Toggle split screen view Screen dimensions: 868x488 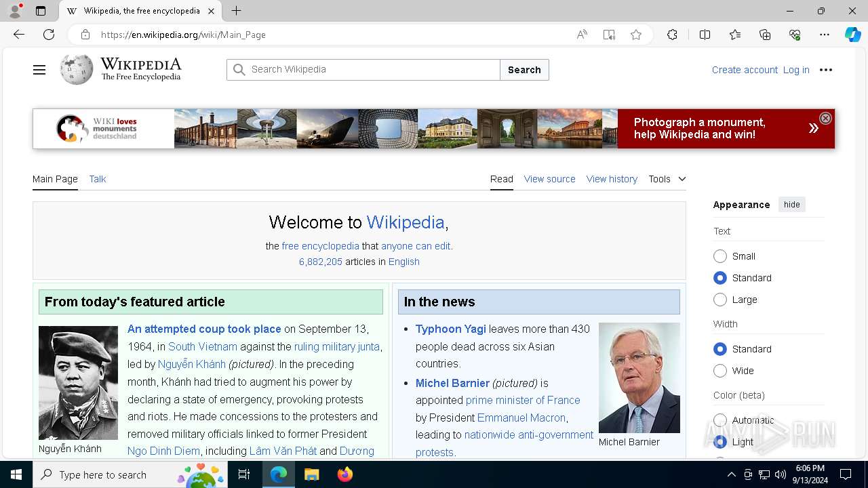(x=705, y=35)
